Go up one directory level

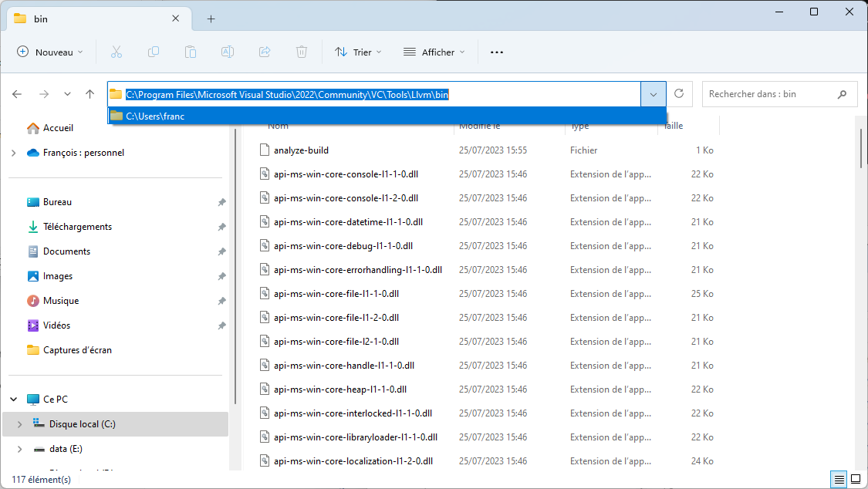pos(90,94)
